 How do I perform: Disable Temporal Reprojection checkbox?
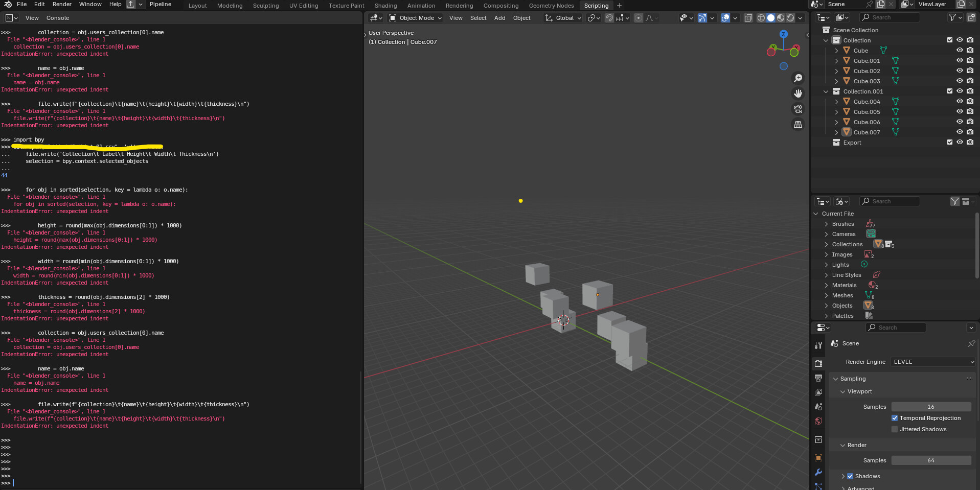click(895, 418)
